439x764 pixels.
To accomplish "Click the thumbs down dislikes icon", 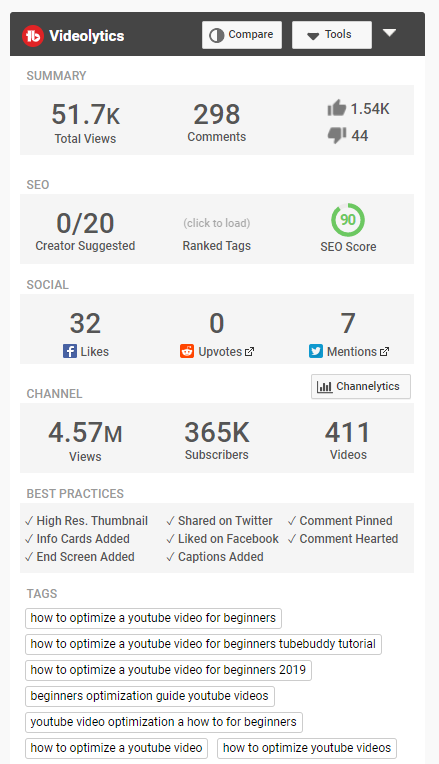I will pyautogui.click(x=337, y=135).
